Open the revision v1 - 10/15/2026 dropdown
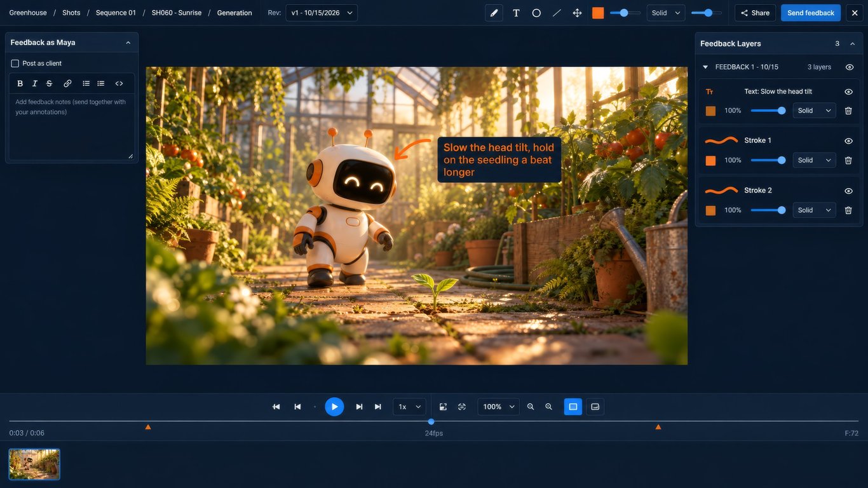The height and width of the screenshot is (488, 868). click(x=322, y=13)
